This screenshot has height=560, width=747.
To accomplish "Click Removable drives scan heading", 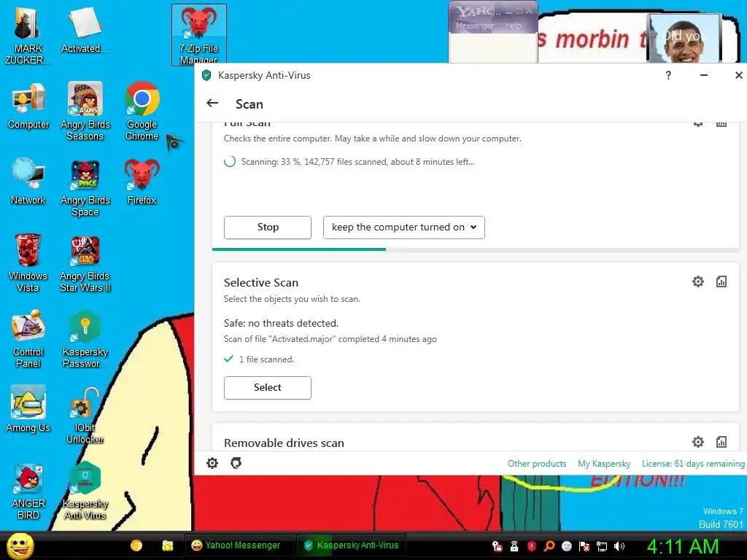I will click(x=284, y=443).
